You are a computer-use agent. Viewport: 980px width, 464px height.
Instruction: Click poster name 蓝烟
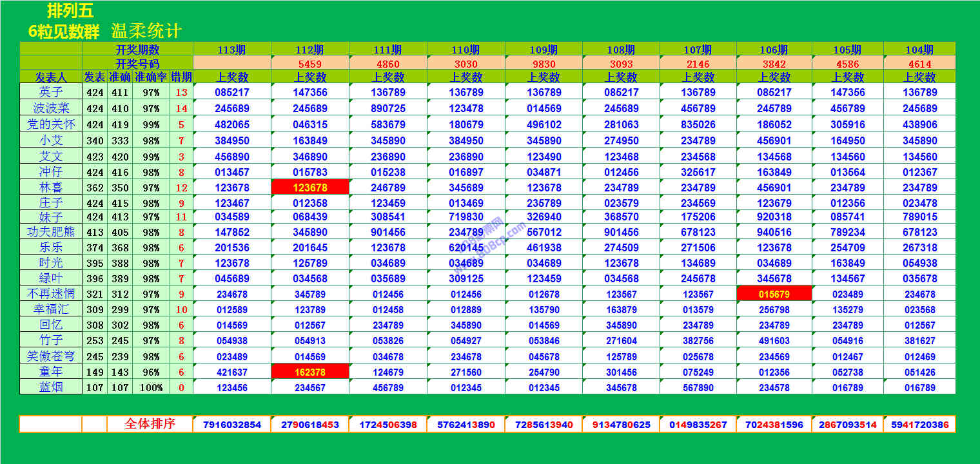50,387
